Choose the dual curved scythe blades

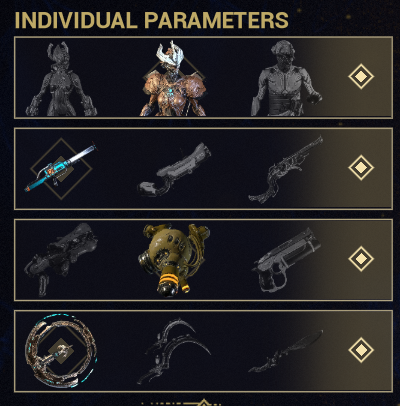(x=174, y=351)
